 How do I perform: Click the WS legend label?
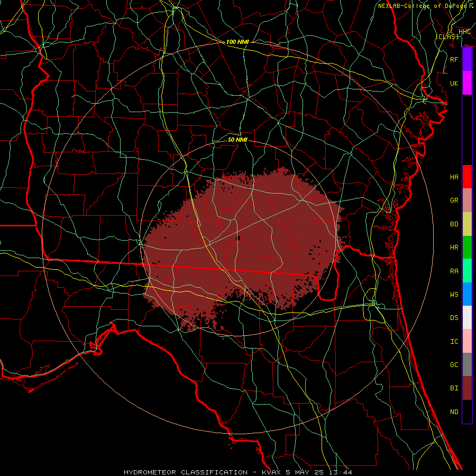(454, 295)
